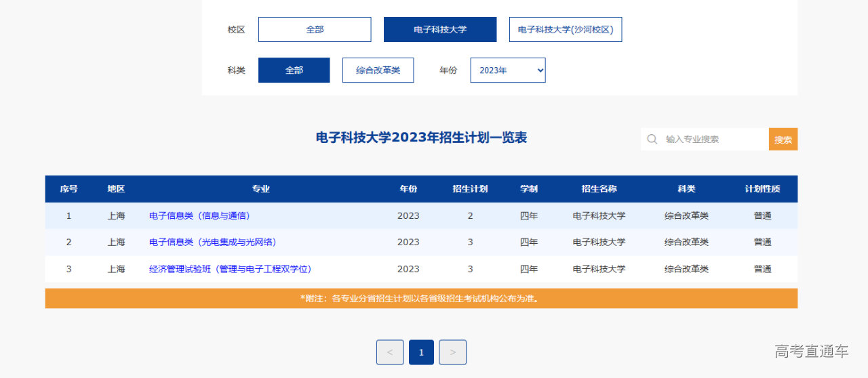Click 电子科技大学 in the 光电集成与光网络 row
Viewport: 868px width, 378px height.
[x=599, y=242]
